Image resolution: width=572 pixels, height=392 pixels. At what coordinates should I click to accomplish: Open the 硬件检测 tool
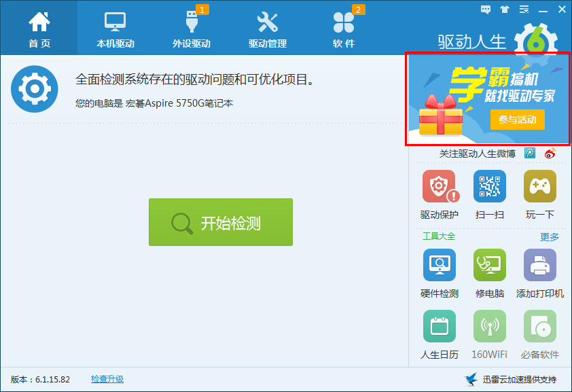440,265
